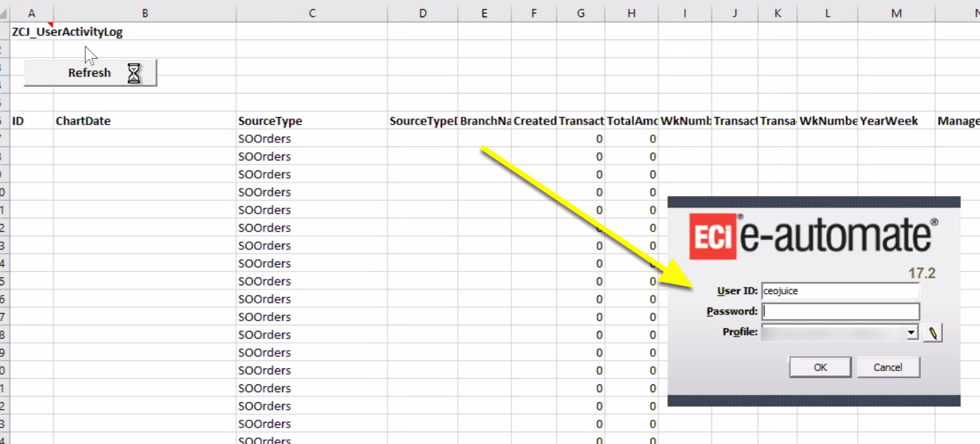Select column C header
The height and width of the screenshot is (444, 980).
312,13
